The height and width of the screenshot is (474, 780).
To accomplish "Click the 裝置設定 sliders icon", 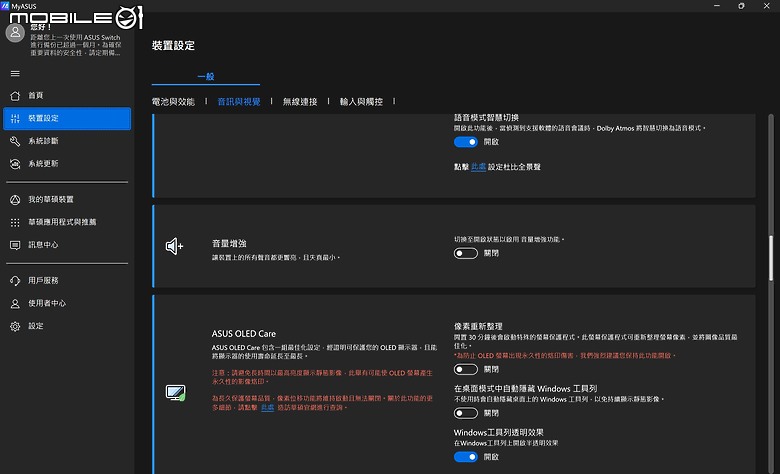I will click(x=15, y=118).
